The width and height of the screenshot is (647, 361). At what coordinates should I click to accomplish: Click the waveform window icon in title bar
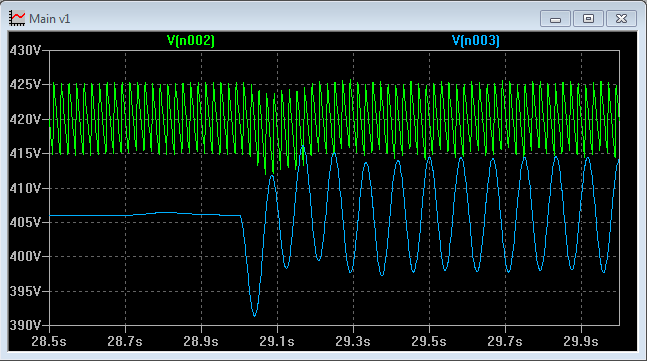pyautogui.click(x=17, y=19)
